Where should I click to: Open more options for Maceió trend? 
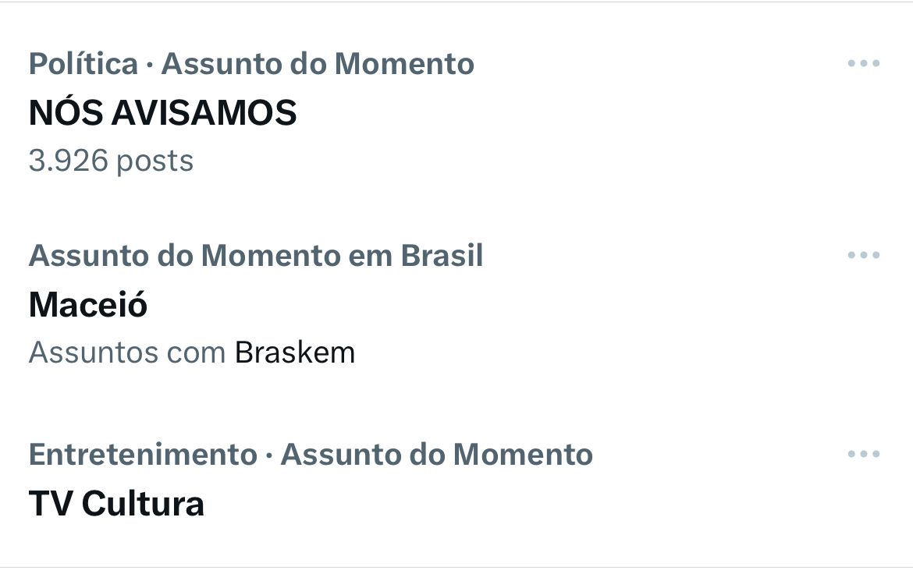click(x=863, y=255)
